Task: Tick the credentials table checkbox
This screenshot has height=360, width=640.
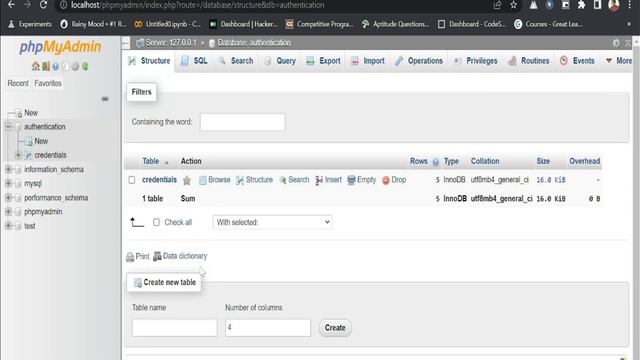Action: [131, 180]
